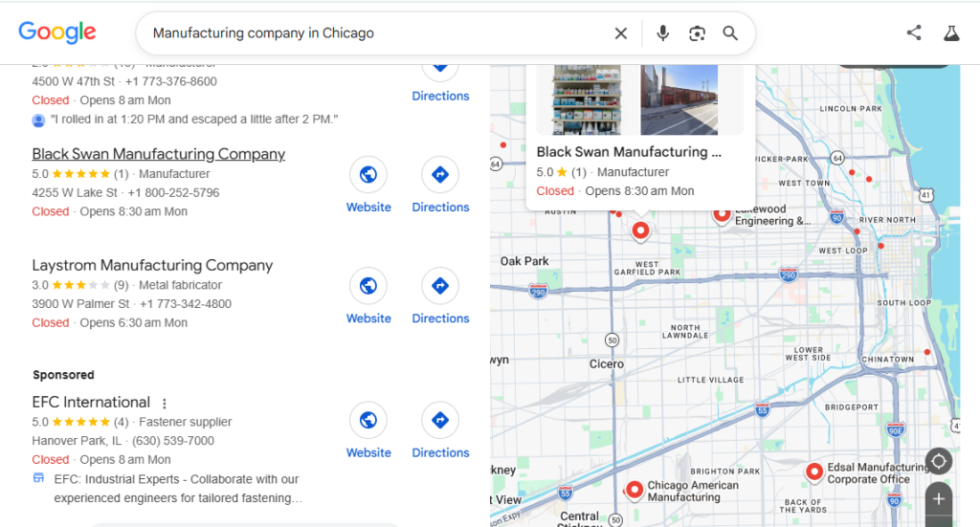Start voice search with microphone icon
The image size is (980, 527).
coord(662,33)
